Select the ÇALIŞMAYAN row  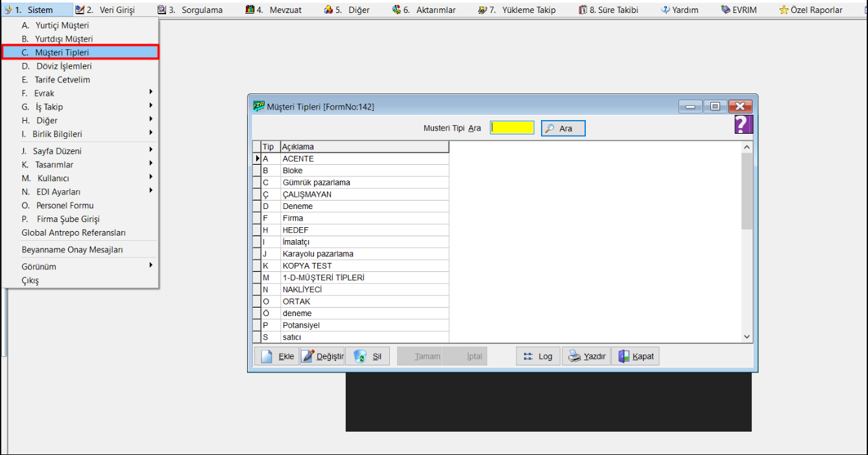click(351, 195)
